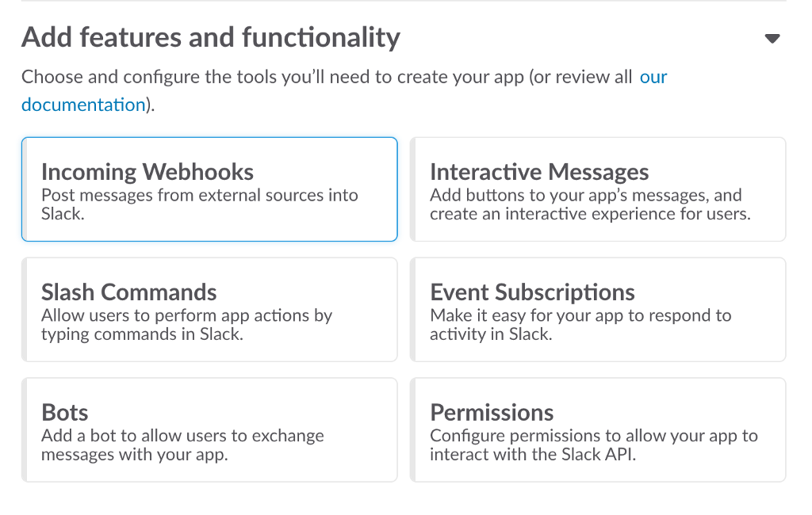Click the word 'documentation' in the link
The height and width of the screenshot is (515, 812).
pos(83,105)
